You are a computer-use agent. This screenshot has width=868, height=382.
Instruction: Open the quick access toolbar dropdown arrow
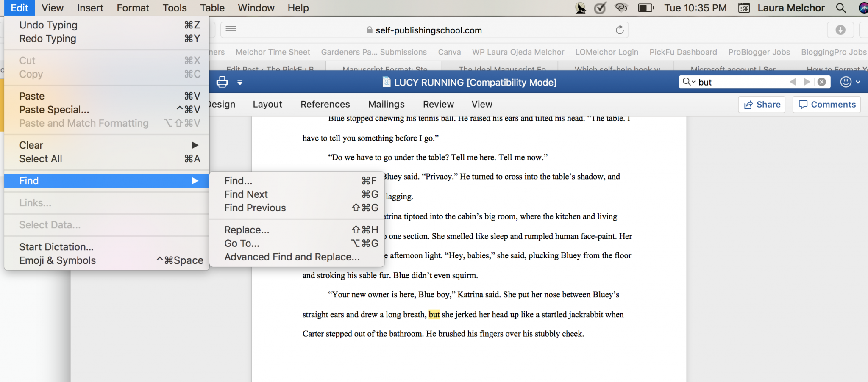[240, 83]
